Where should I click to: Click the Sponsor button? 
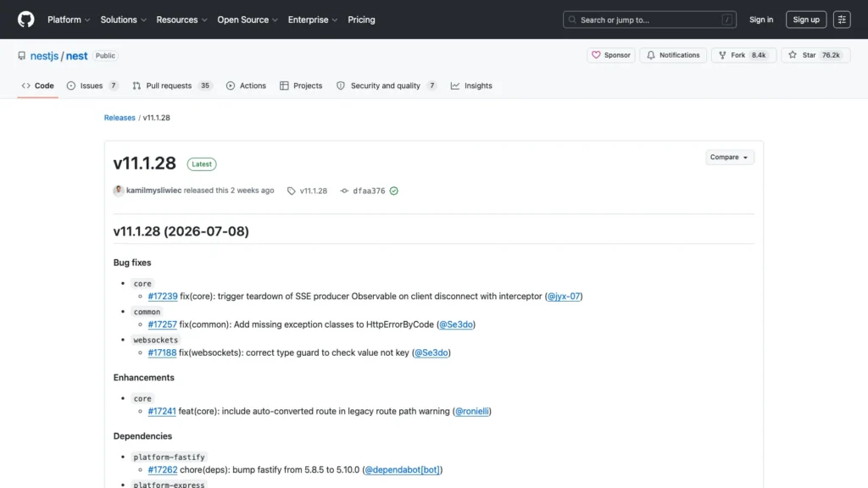[x=611, y=55]
